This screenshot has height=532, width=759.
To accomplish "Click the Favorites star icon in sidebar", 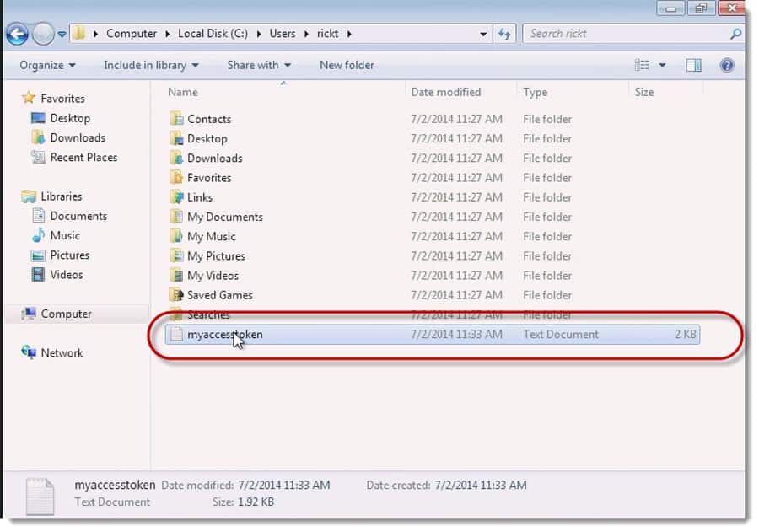I will (29, 98).
